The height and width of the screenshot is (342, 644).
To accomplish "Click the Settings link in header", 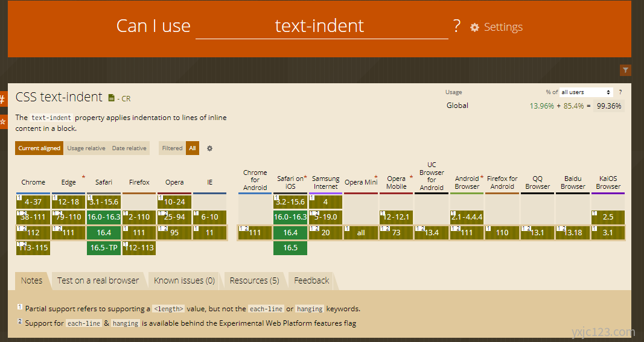I will click(503, 27).
